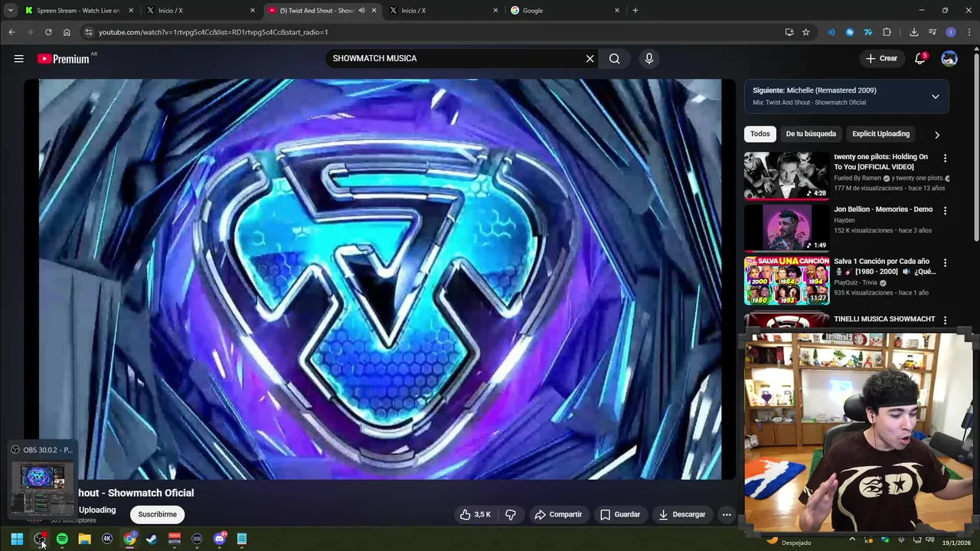This screenshot has width=980, height=551.
Task: Open Holding On To You thumbnail
Action: tap(786, 175)
